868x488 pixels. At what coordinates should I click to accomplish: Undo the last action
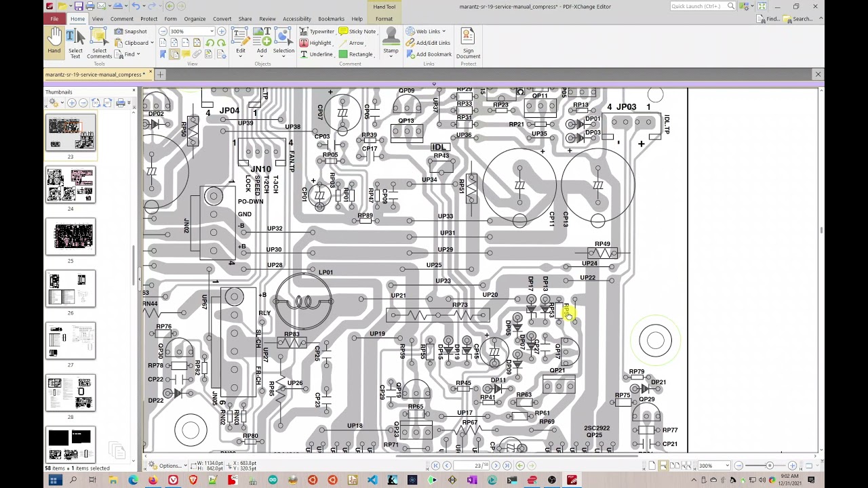pyautogui.click(x=136, y=6)
